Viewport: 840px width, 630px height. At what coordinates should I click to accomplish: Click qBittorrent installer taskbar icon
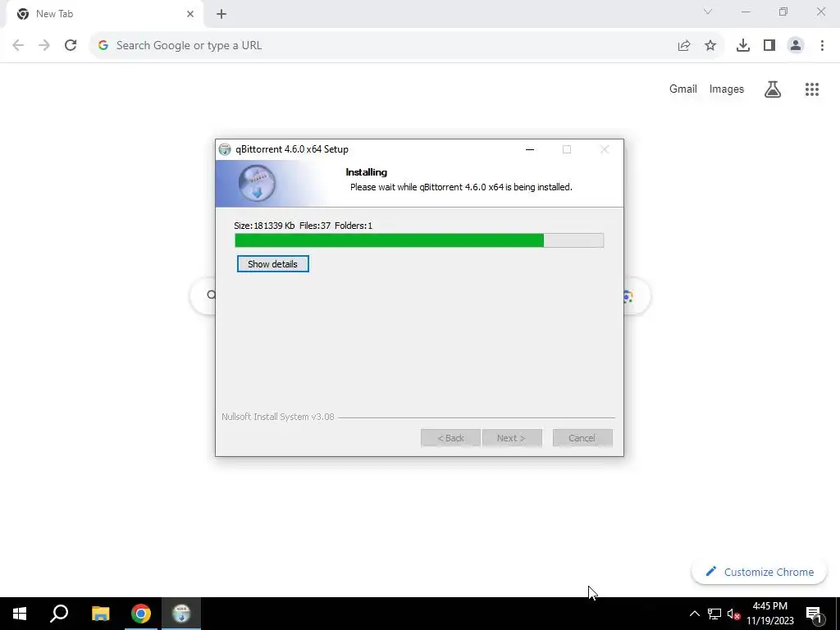tap(181, 614)
